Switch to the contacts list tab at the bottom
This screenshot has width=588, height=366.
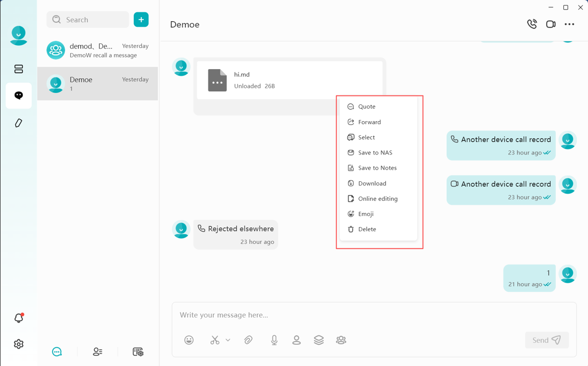pos(97,352)
